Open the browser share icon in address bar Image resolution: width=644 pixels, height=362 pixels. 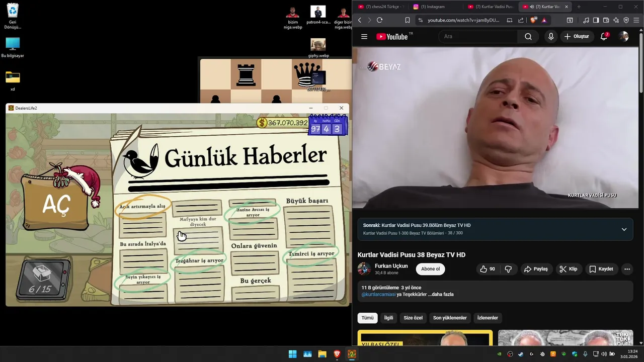521,20
